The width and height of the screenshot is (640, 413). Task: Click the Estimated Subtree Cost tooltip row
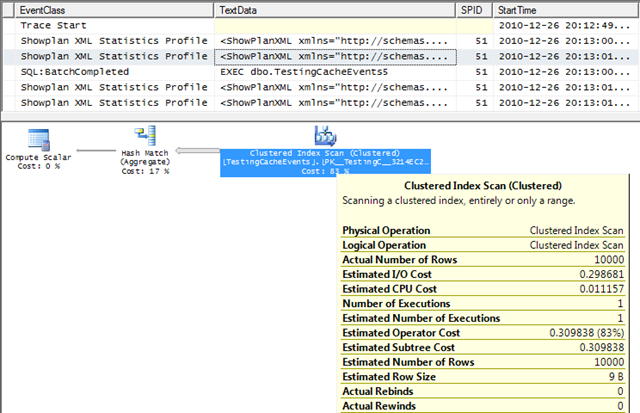click(x=482, y=348)
